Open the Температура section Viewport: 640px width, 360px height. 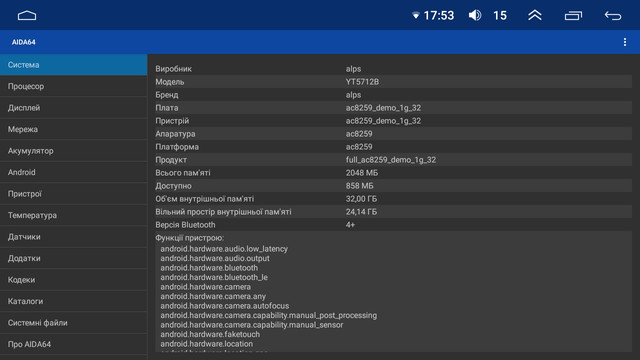click(73, 215)
